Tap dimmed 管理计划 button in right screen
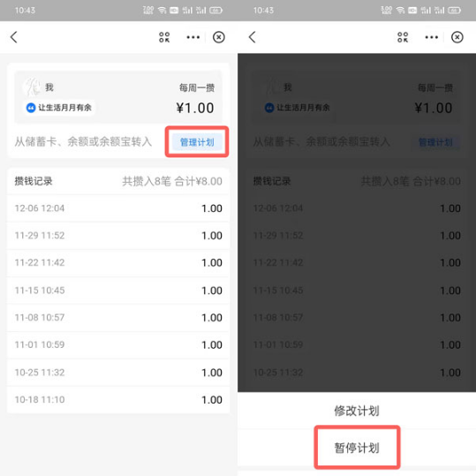Image resolution: width=476 pixels, height=476 pixels. 435,142
